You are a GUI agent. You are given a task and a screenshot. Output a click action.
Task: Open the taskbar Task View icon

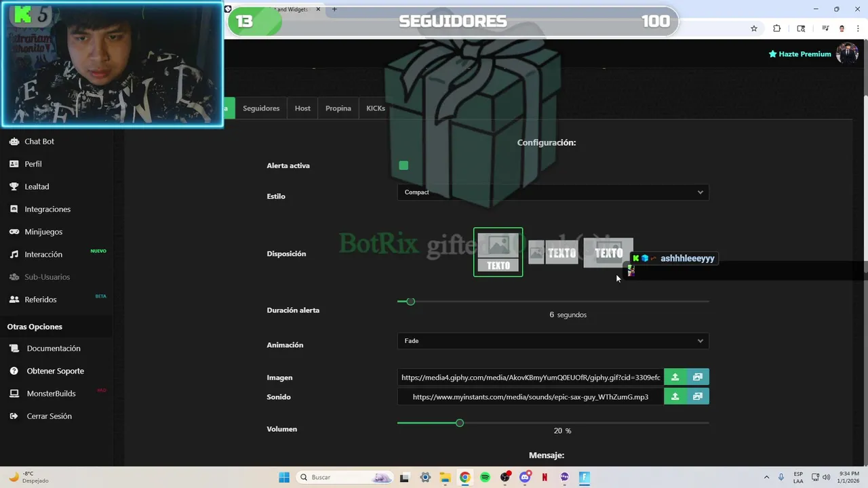(x=404, y=477)
